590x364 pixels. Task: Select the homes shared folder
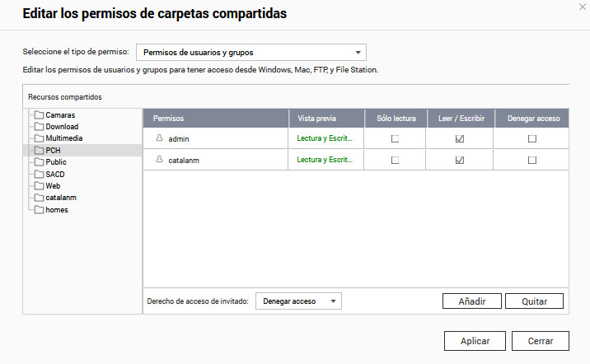pyautogui.click(x=57, y=210)
